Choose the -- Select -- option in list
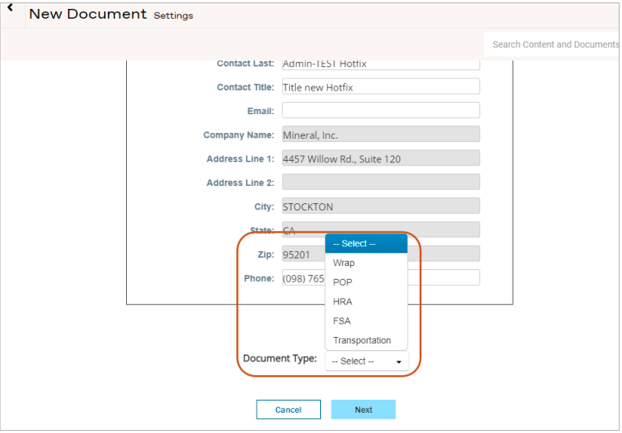Screen dimensions: 622x433 click(x=366, y=243)
